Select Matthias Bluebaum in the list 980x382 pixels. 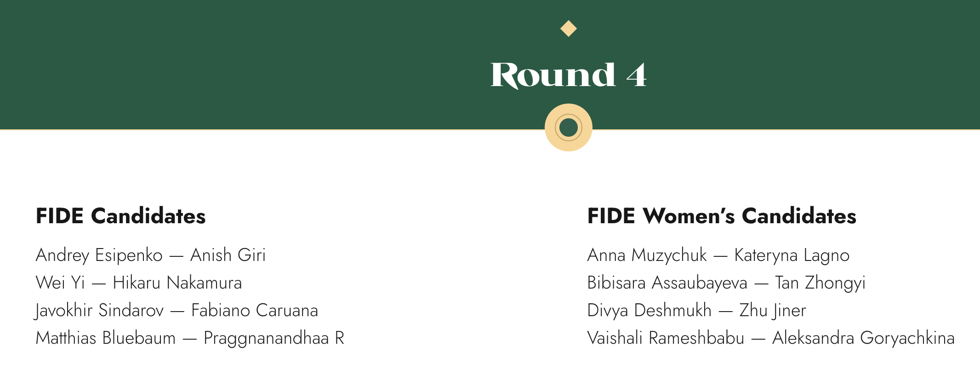(106, 338)
